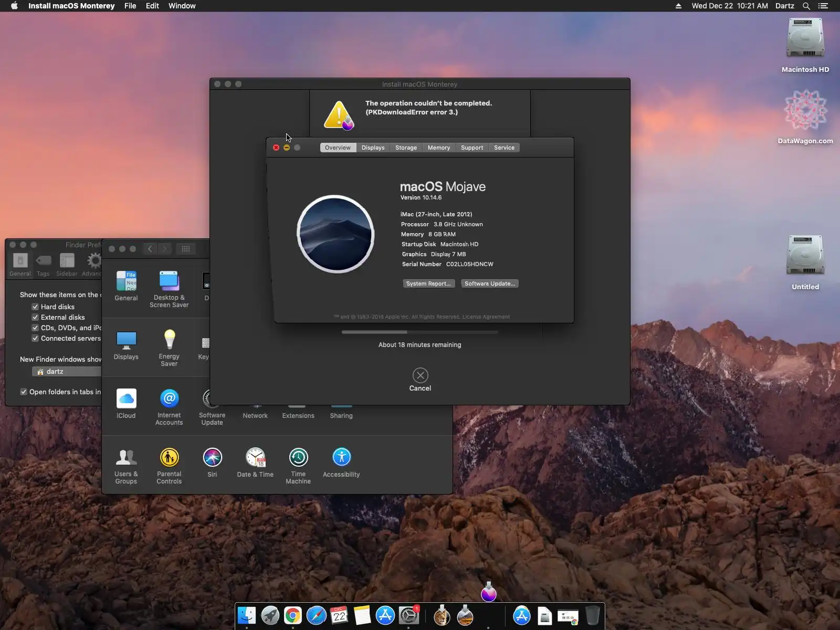This screenshot has width=840, height=630.
Task: Click the bouncing Monterey installer Dock icon
Action: [x=489, y=592]
